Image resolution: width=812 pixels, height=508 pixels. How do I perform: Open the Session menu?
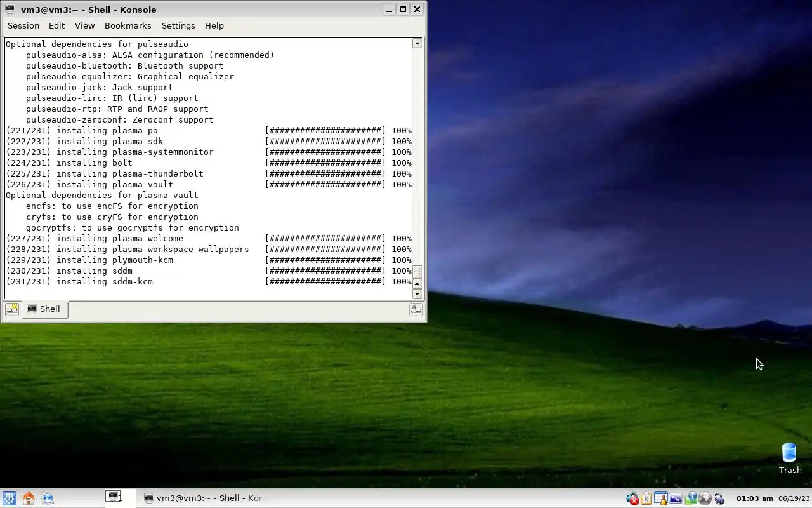tap(23, 25)
